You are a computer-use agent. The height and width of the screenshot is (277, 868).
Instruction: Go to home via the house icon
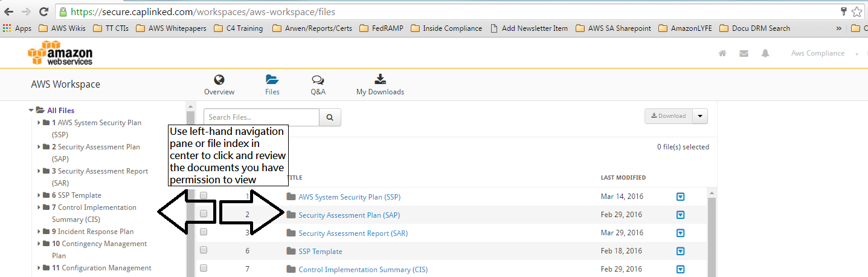722,53
